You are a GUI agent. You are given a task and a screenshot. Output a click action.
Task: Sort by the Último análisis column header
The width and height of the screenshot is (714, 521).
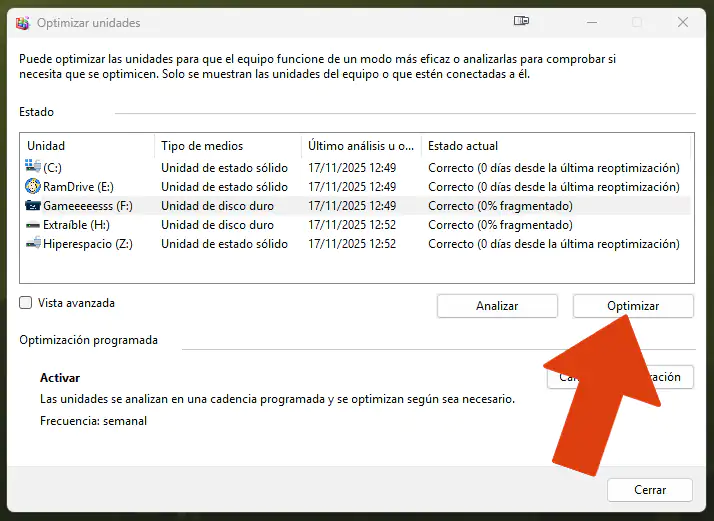click(x=361, y=146)
